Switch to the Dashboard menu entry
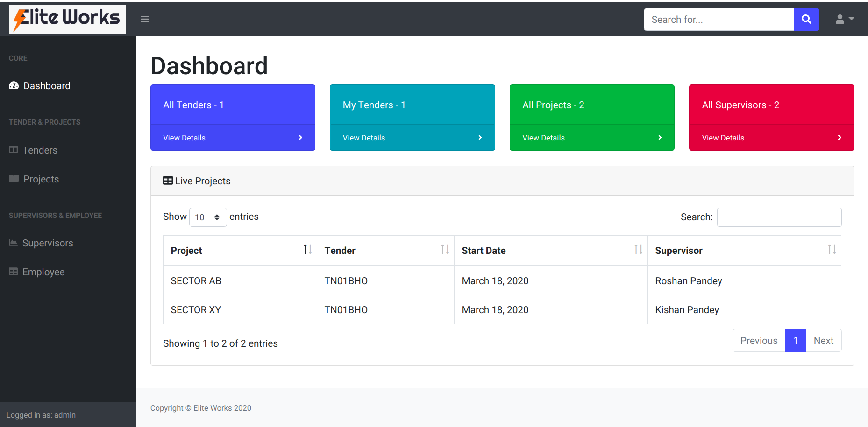The image size is (868, 427). pyautogui.click(x=46, y=85)
